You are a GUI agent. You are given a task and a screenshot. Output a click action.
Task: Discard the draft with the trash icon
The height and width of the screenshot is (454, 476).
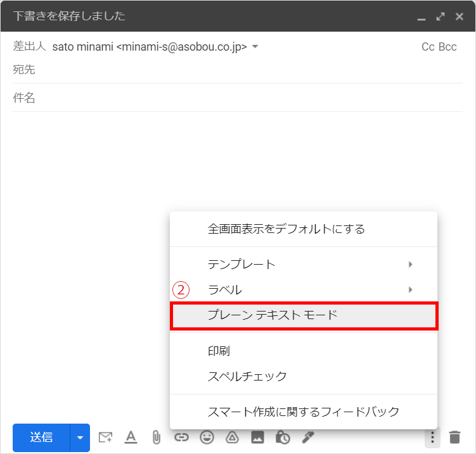coord(454,438)
